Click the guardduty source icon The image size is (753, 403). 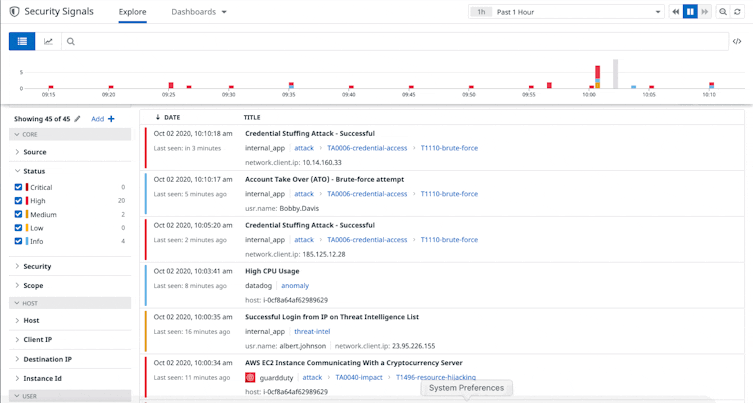(x=250, y=378)
